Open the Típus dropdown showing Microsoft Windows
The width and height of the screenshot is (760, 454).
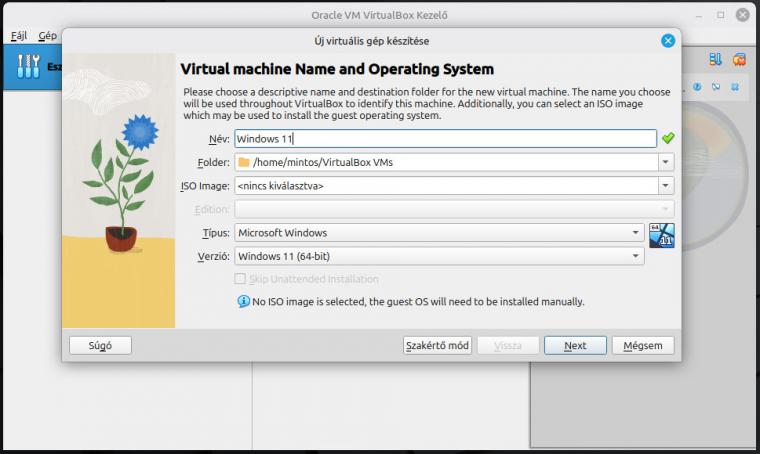pos(636,233)
